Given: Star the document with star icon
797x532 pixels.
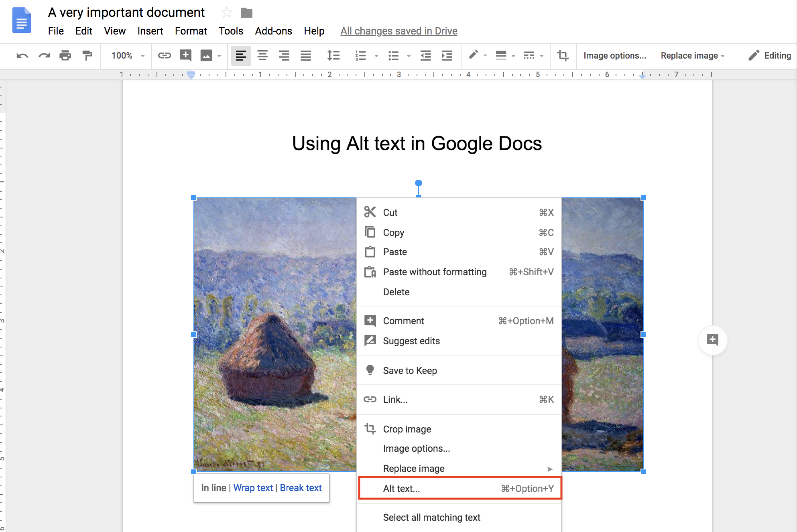Looking at the screenshot, I should (x=227, y=13).
